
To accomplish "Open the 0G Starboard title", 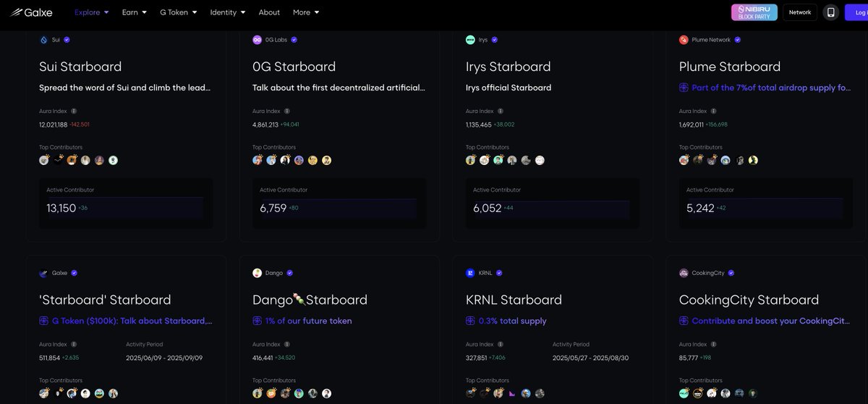I will coord(294,67).
